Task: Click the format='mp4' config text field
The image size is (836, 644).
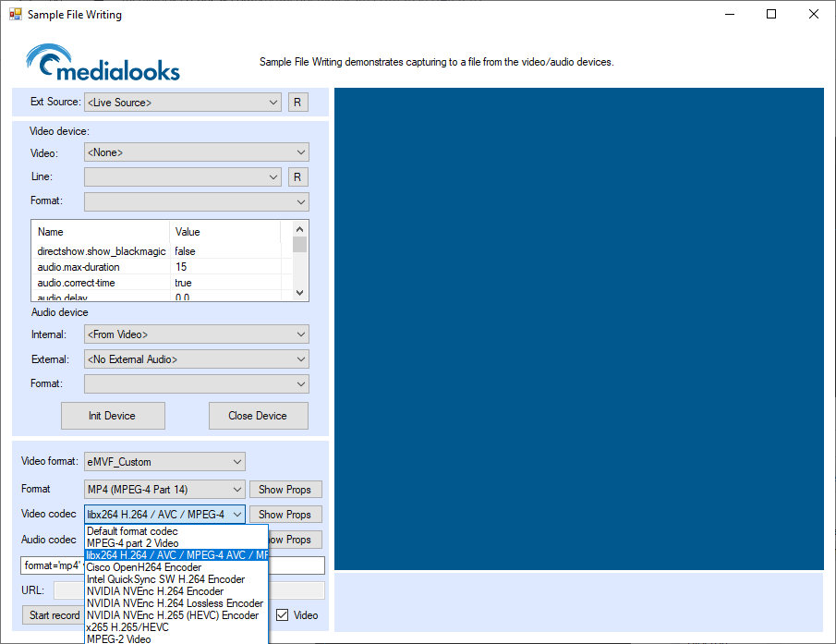Action: click(x=53, y=565)
